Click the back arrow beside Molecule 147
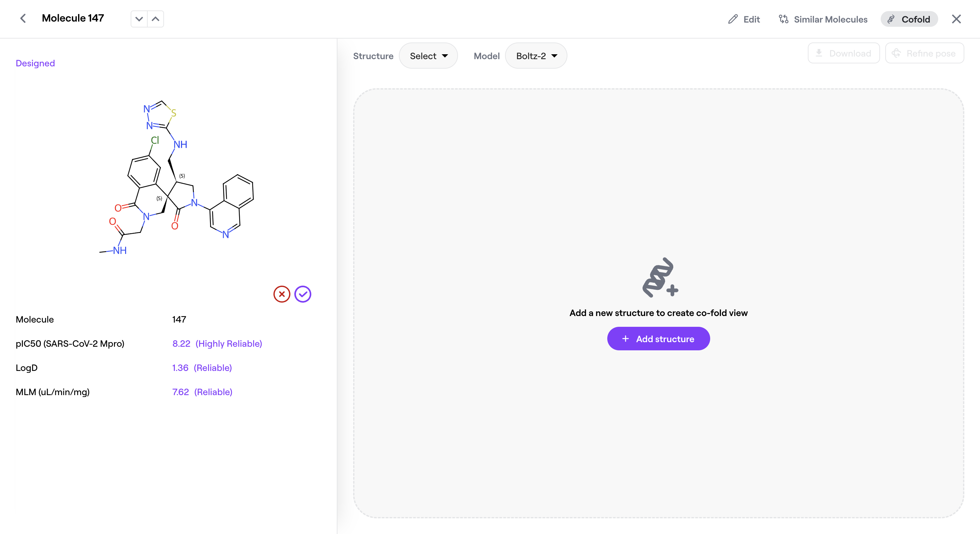Screen dimensions: 980x534 tap(23, 18)
